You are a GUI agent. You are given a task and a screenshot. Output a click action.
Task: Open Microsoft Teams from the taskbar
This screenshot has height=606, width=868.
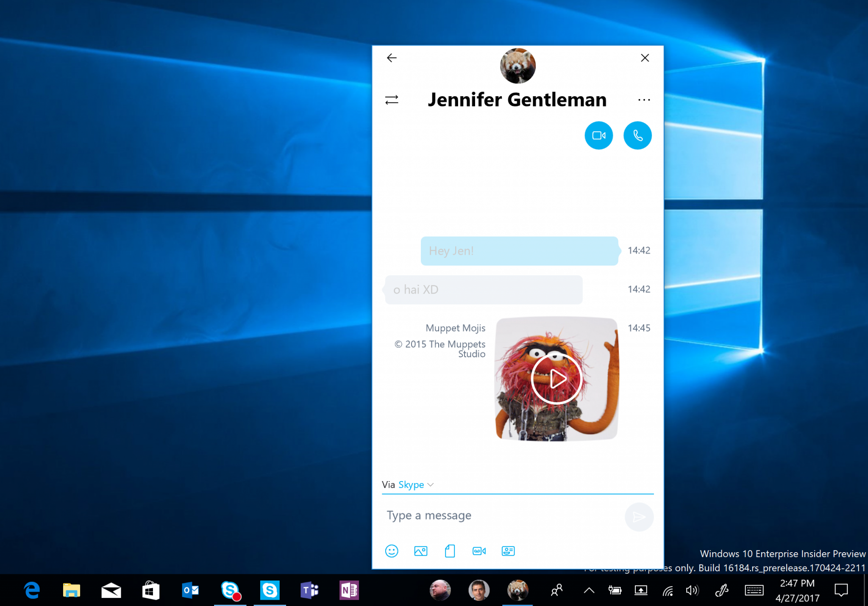point(309,589)
